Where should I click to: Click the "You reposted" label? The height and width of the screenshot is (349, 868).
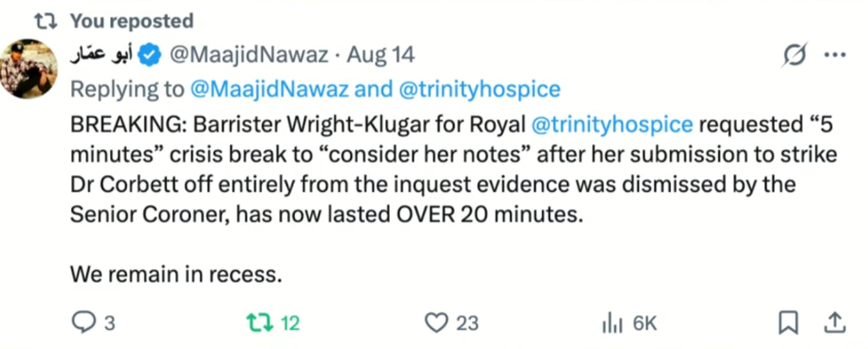click(x=132, y=21)
